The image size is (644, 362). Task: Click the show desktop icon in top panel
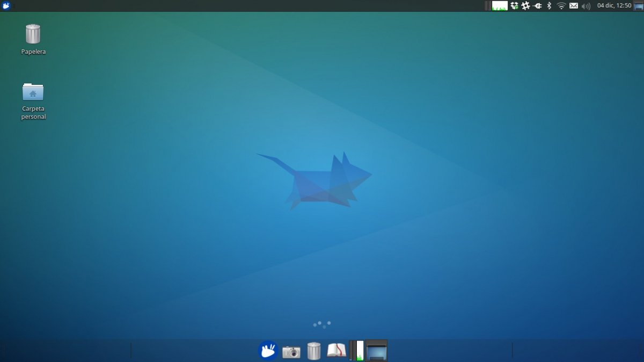click(x=638, y=5)
